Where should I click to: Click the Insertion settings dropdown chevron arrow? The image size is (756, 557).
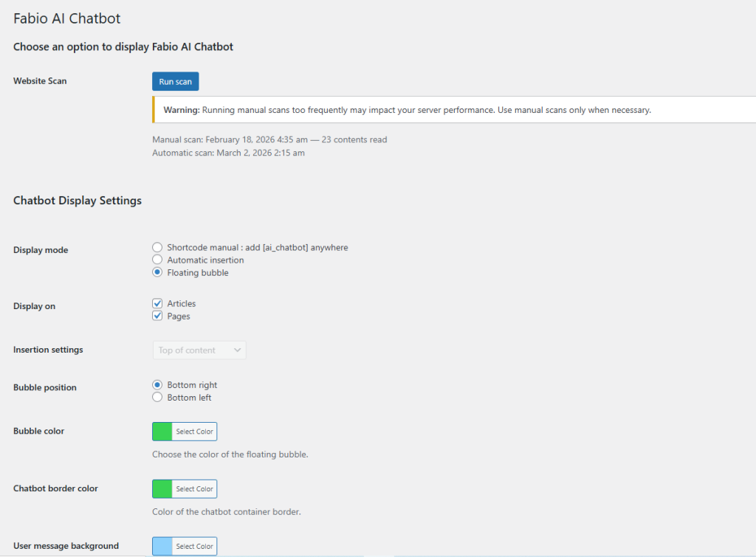click(x=238, y=350)
